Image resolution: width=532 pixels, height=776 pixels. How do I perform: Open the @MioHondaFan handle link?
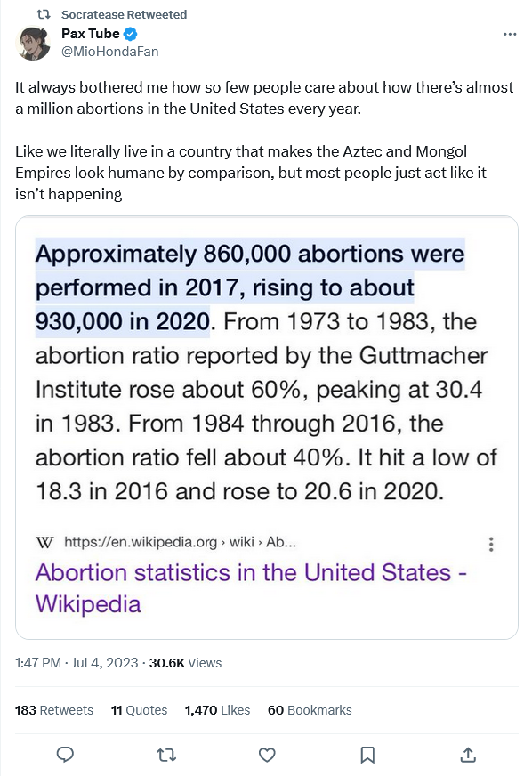click(x=109, y=52)
